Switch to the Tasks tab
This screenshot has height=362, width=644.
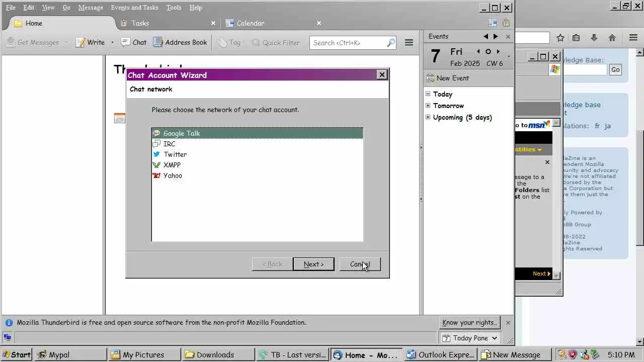point(168,23)
